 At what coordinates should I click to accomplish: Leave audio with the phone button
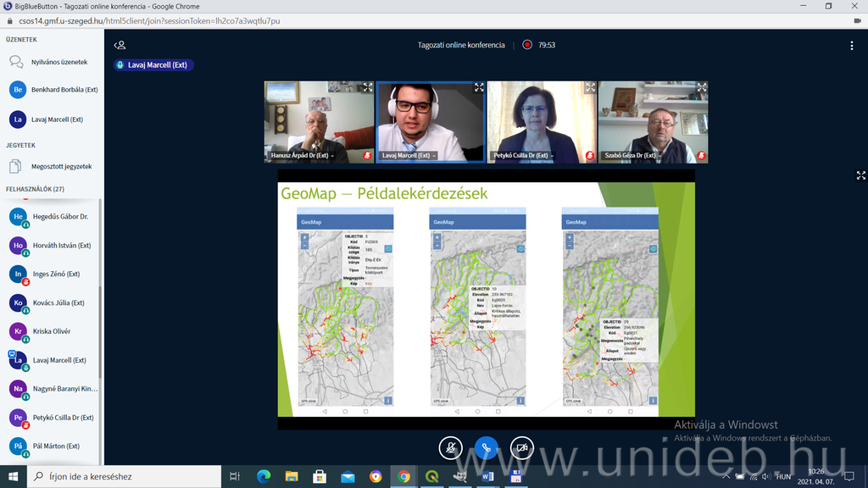pyautogui.click(x=486, y=448)
